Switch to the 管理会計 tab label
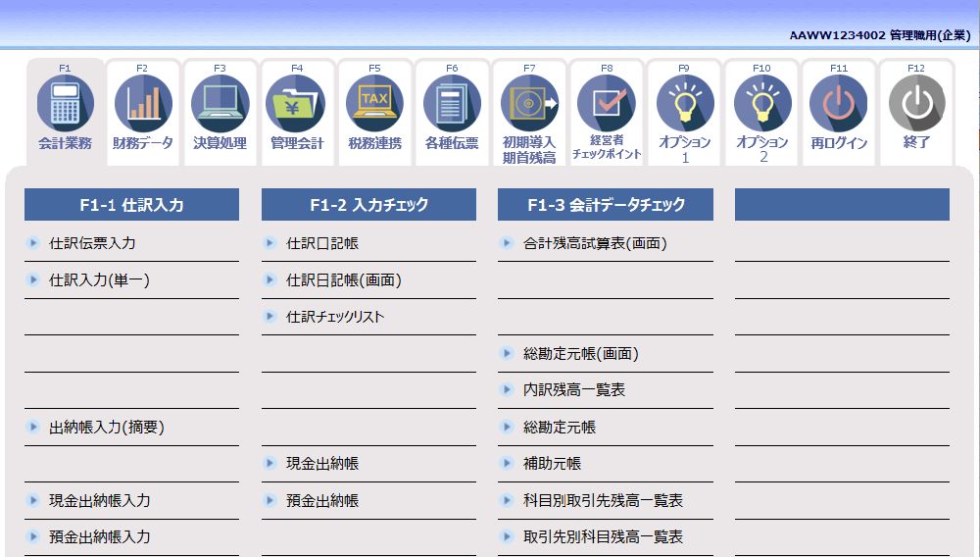This screenshot has width=980, height=557. [x=297, y=143]
